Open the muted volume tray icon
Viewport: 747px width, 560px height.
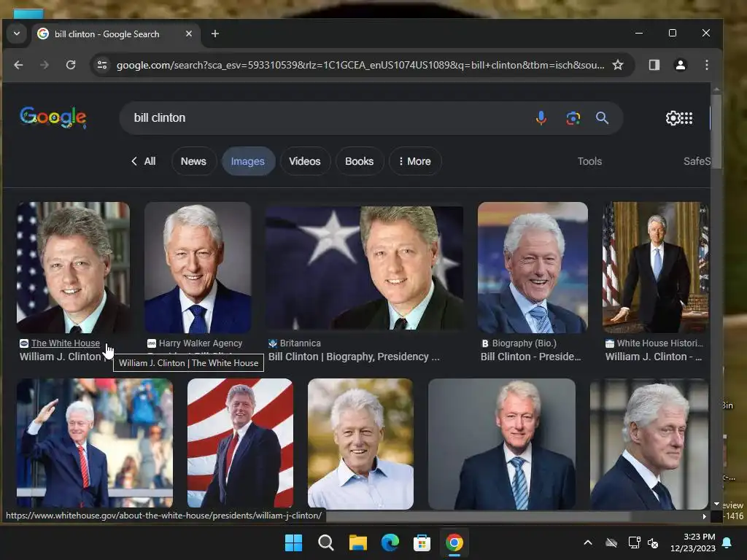653,542
